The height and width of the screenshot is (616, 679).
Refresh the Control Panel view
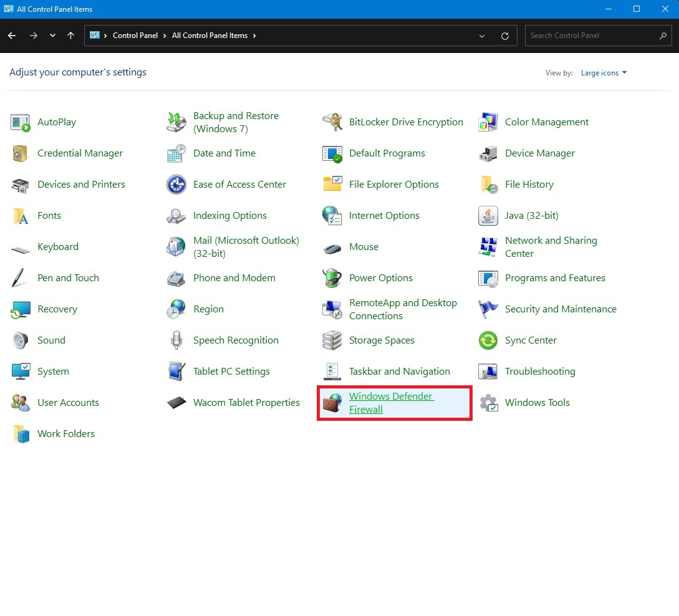click(x=505, y=36)
